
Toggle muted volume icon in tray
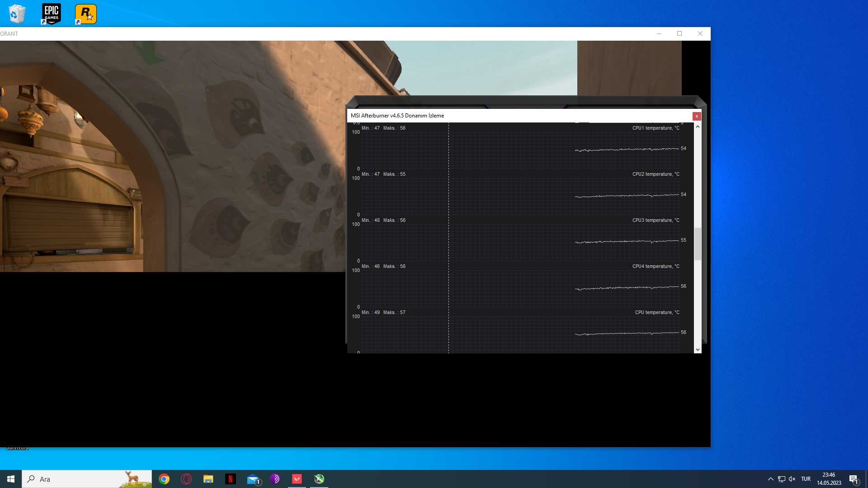(792, 479)
